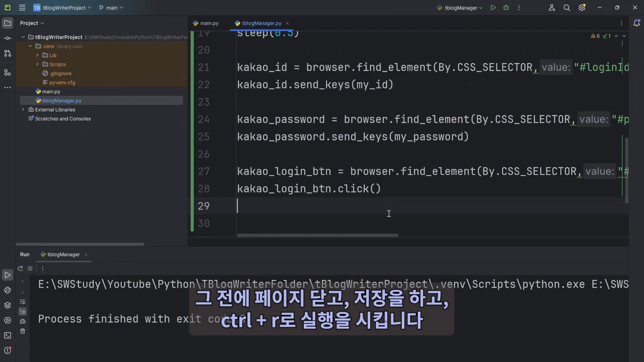644x362 pixels.
Task: Toggle scroll to end in console
Action: 22,311
